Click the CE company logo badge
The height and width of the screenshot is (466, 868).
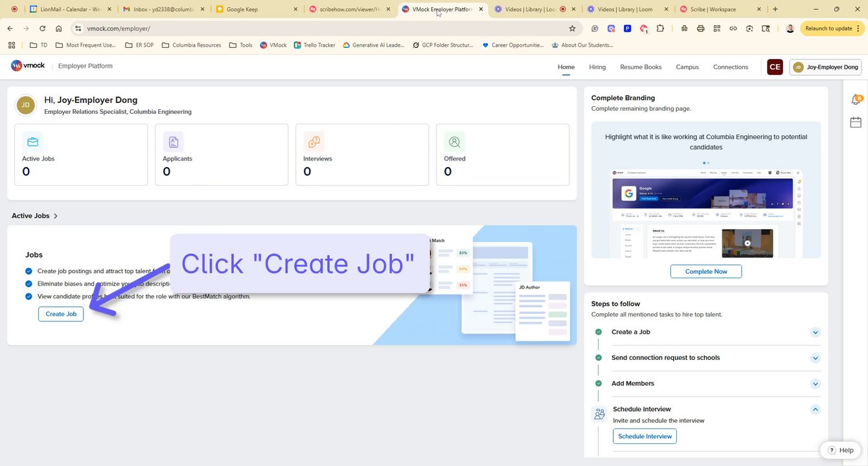(x=775, y=67)
